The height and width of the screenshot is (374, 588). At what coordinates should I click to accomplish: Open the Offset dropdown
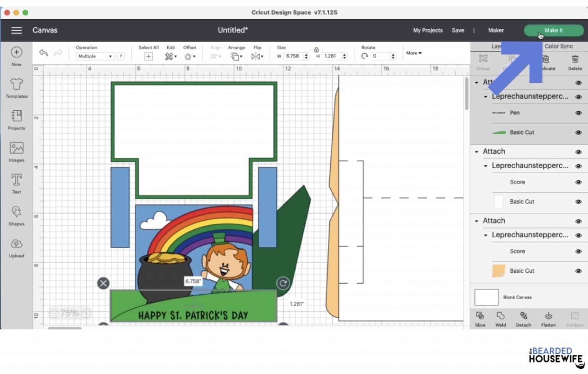coord(189,56)
